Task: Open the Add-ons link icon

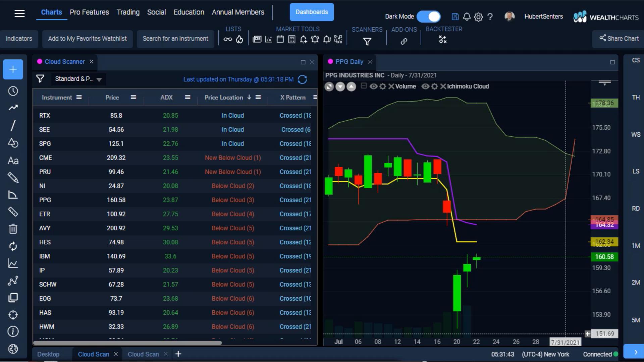Action: (x=404, y=41)
